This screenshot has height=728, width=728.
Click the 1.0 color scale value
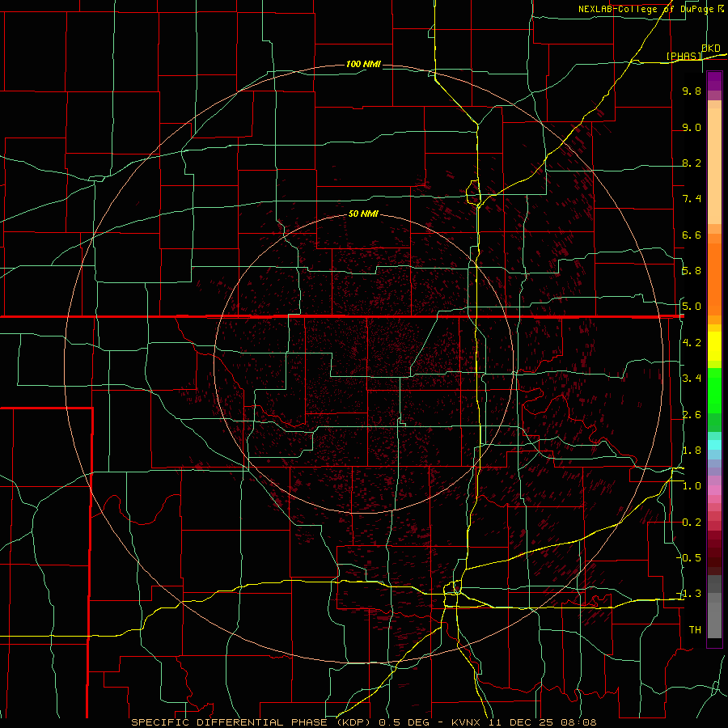692,486
